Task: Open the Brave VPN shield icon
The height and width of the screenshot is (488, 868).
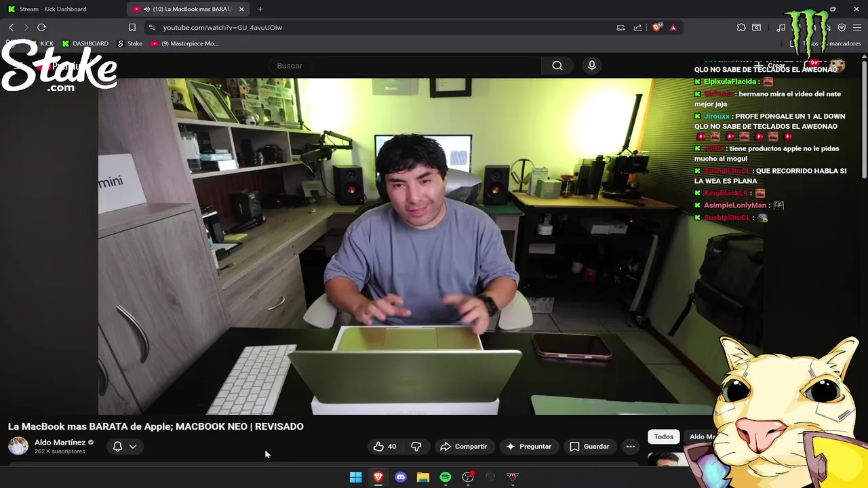Action: click(842, 27)
